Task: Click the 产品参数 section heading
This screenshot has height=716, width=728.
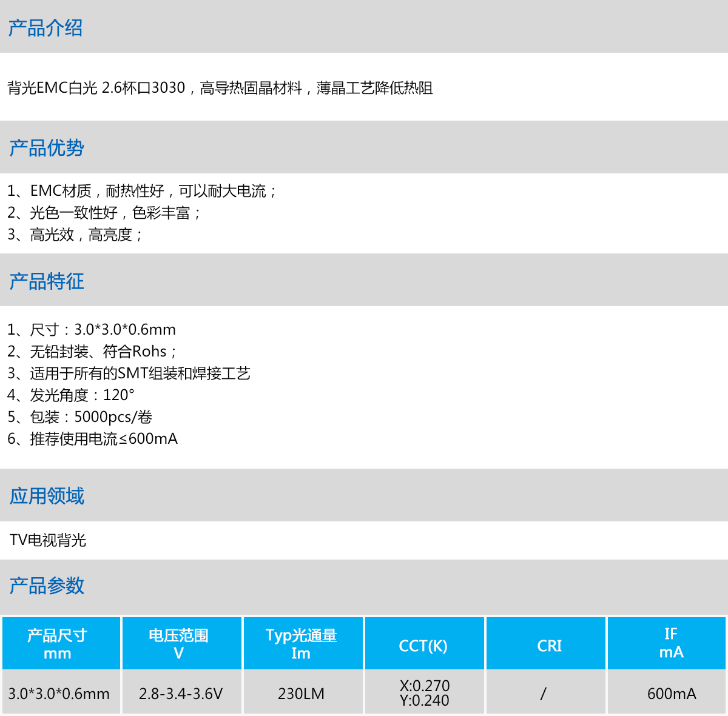Action: [47, 586]
